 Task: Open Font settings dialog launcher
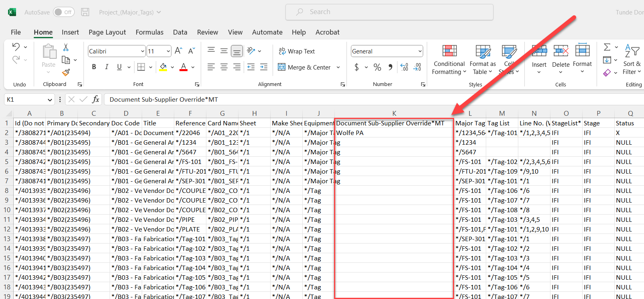(197, 84)
